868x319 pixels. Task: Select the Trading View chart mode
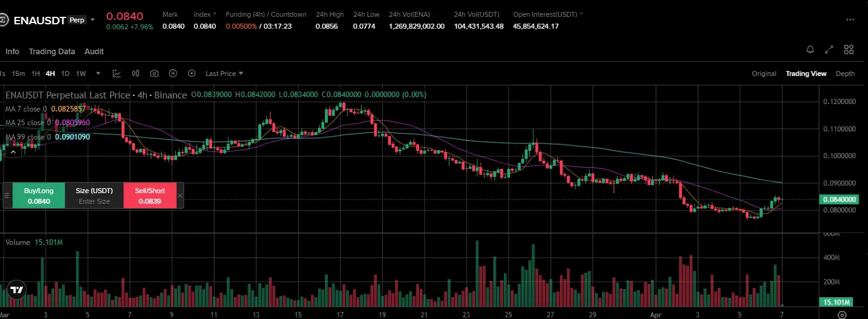[x=806, y=74]
